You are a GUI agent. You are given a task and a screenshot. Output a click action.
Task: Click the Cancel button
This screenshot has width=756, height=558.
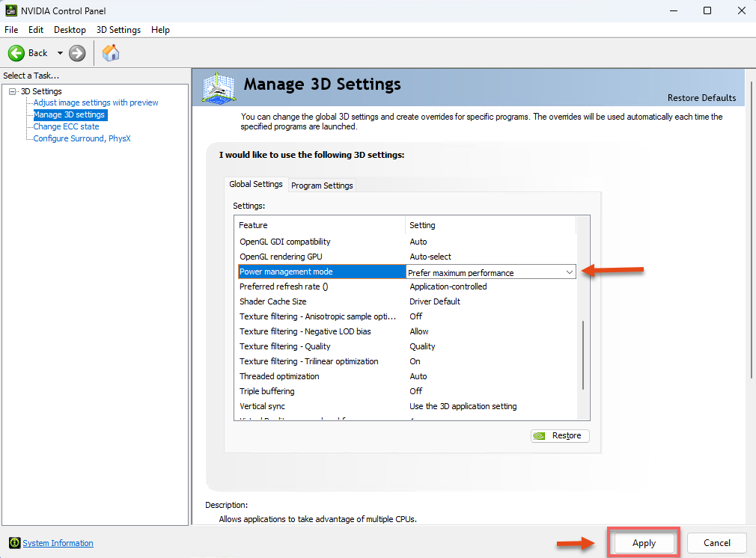(716, 543)
